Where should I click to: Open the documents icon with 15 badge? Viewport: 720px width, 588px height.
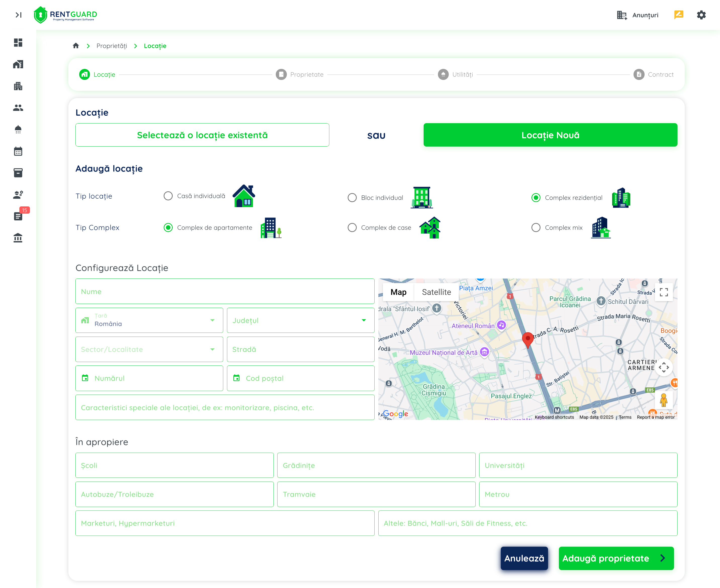tap(18, 216)
